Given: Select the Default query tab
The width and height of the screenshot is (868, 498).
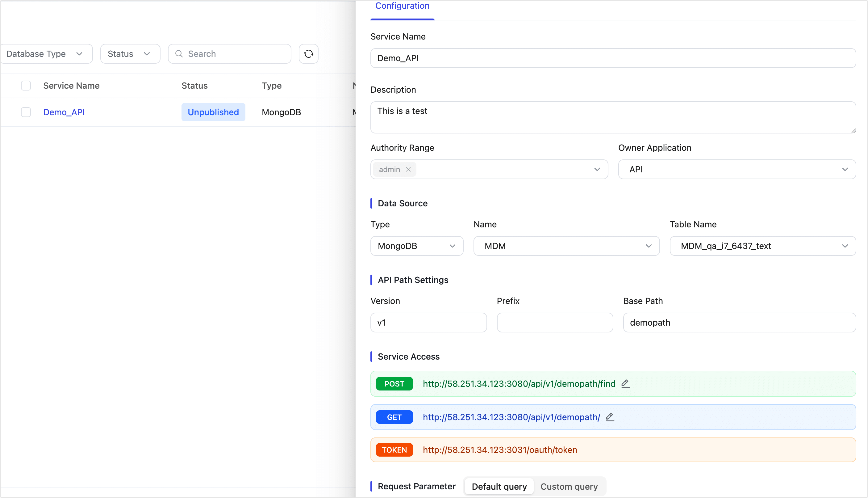Looking at the screenshot, I should click(x=499, y=486).
